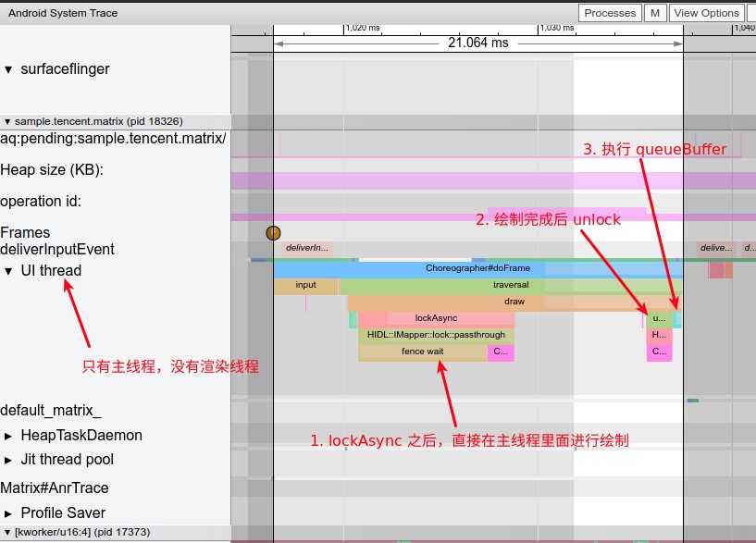The height and width of the screenshot is (543, 756).
Task: Open the Processes dropdown button
Action: (610, 13)
